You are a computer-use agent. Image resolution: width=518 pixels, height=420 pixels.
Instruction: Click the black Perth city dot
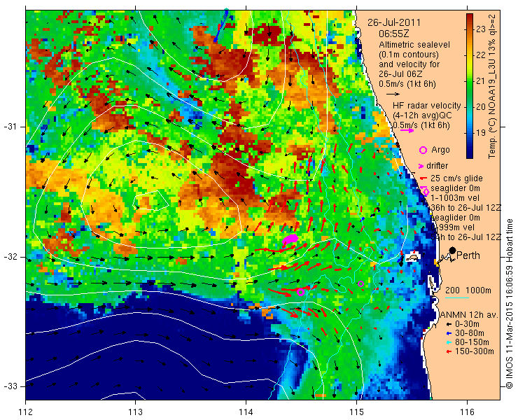point(452,250)
